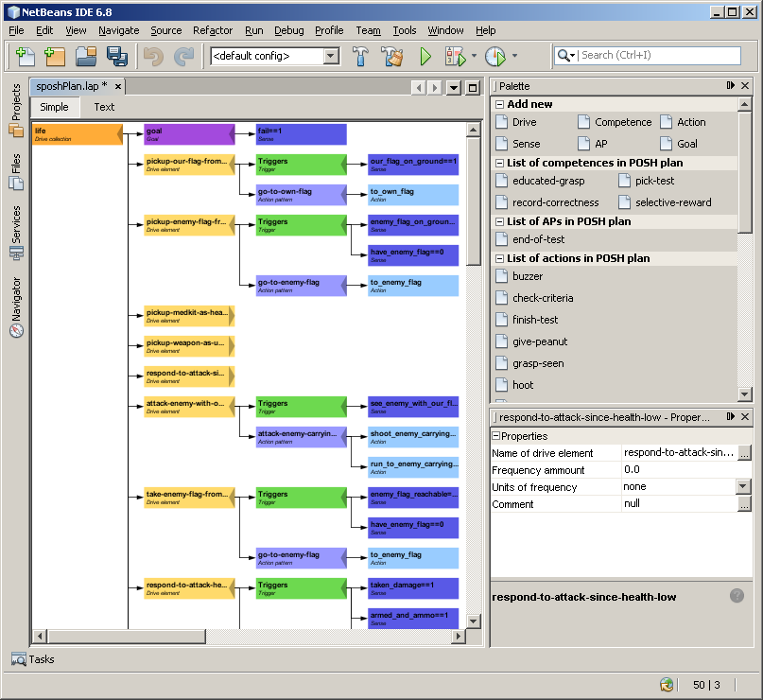Viewport: 763px width, 700px height.
Task: Open the Files sidebar panel
Action: (x=16, y=171)
